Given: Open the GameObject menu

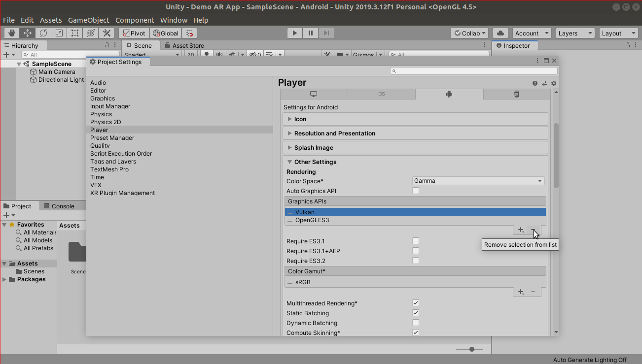Looking at the screenshot, I should pos(89,20).
